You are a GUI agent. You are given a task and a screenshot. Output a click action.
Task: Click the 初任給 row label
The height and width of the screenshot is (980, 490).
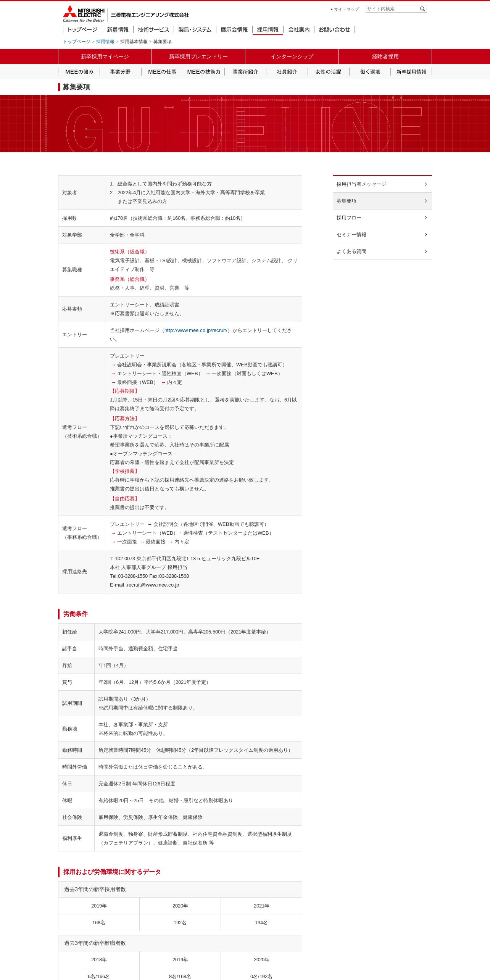click(x=69, y=632)
